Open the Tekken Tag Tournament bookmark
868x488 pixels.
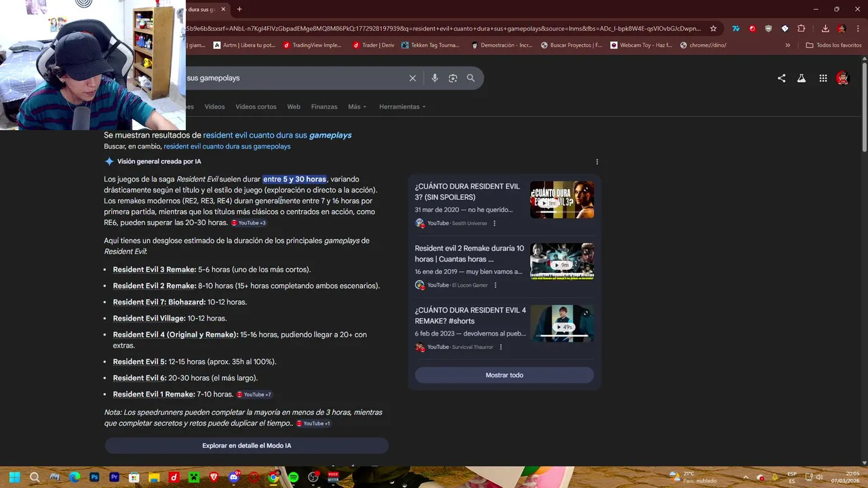[x=431, y=45]
